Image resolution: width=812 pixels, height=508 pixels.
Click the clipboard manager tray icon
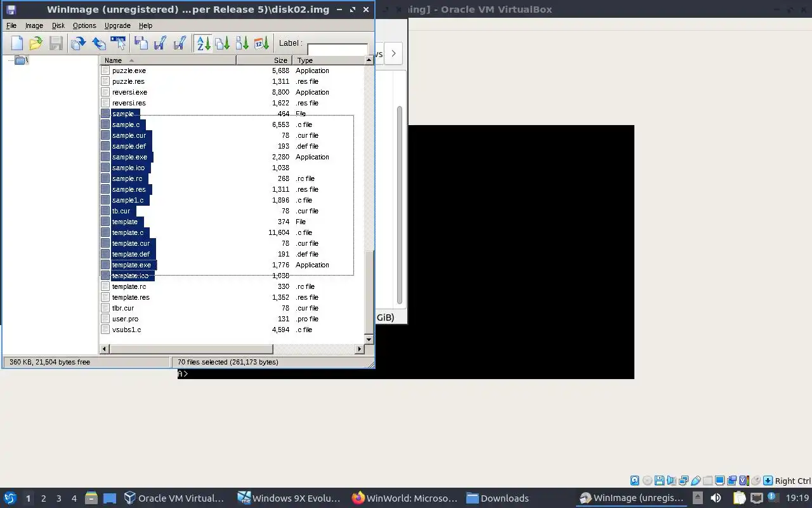coord(739,498)
